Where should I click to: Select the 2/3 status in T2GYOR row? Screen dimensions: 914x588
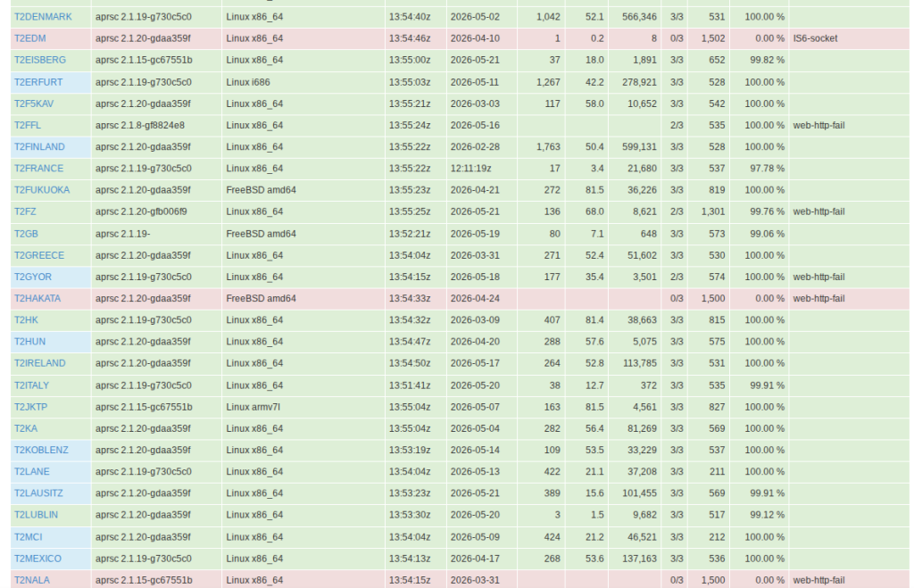tap(677, 277)
